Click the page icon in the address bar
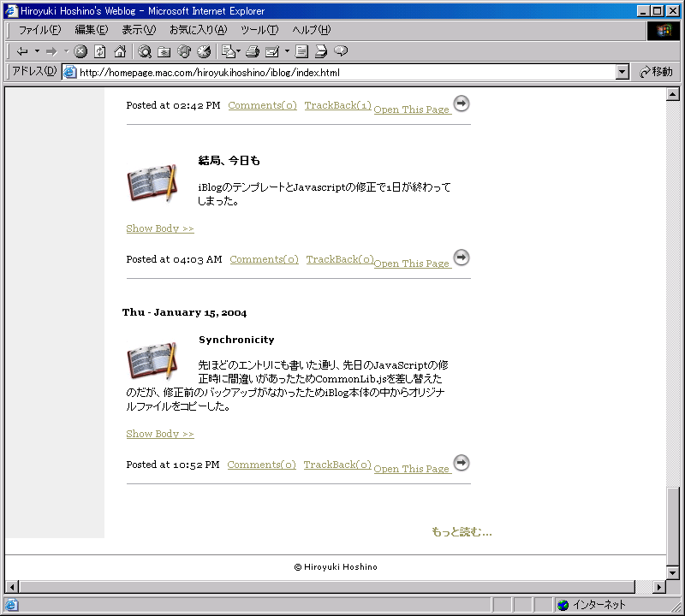The width and height of the screenshot is (685, 616). pyautogui.click(x=70, y=73)
